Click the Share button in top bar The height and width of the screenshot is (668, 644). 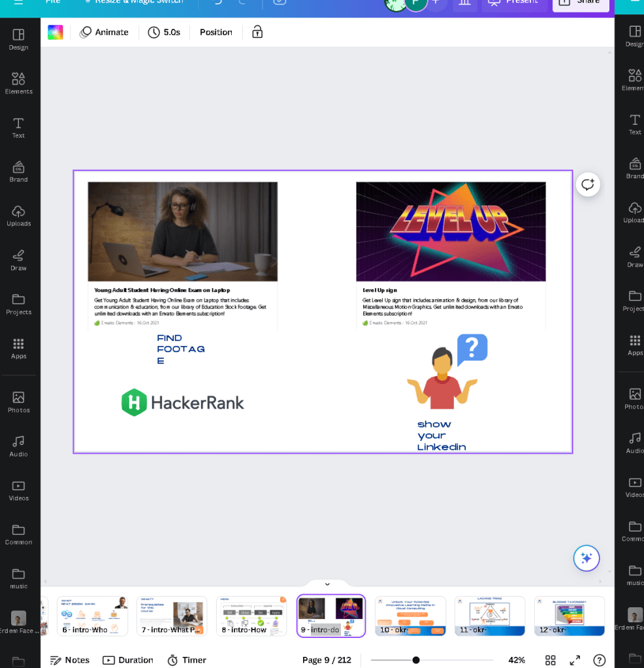581,3
